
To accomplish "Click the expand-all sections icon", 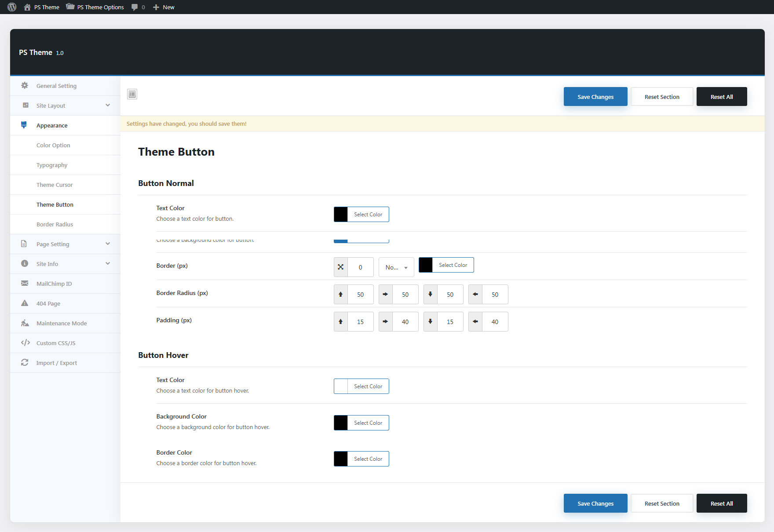I will pyautogui.click(x=132, y=94).
